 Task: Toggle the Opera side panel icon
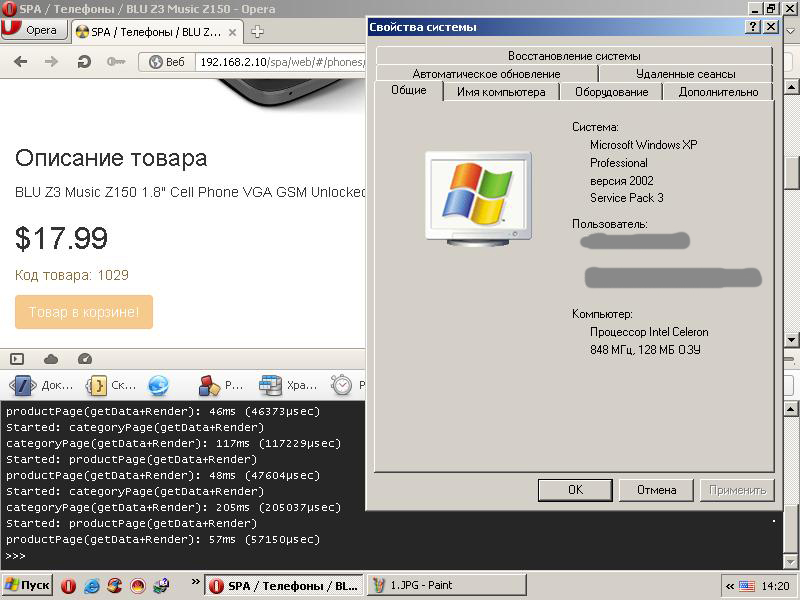[x=17, y=359]
